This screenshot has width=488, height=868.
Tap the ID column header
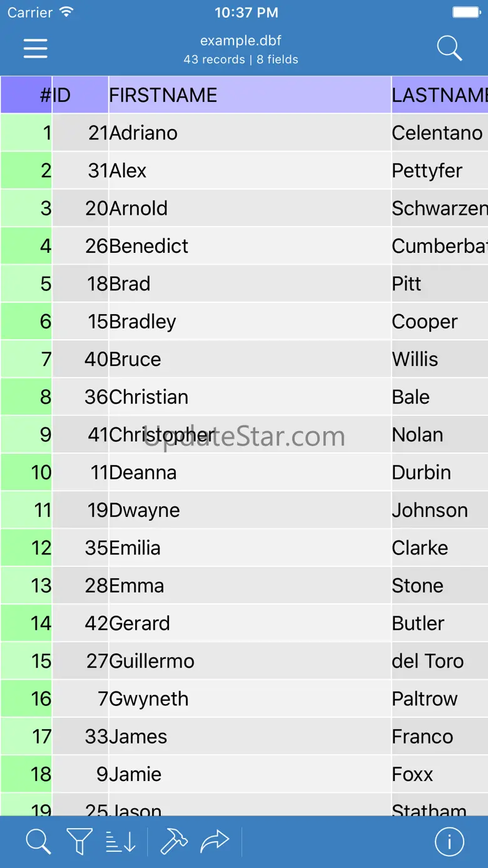tap(80, 95)
